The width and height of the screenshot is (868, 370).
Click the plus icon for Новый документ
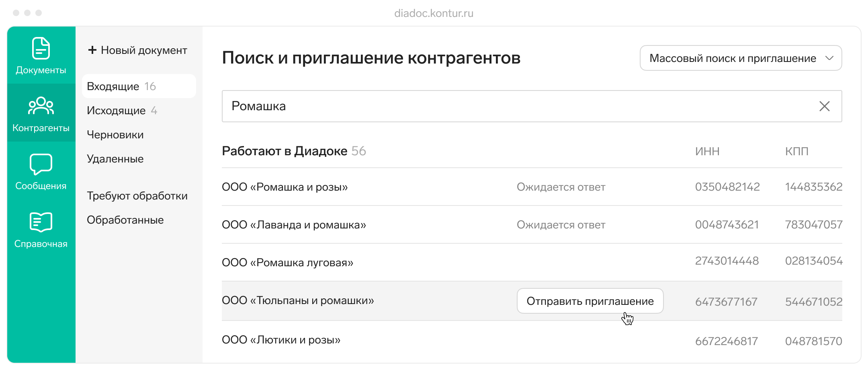(x=92, y=50)
